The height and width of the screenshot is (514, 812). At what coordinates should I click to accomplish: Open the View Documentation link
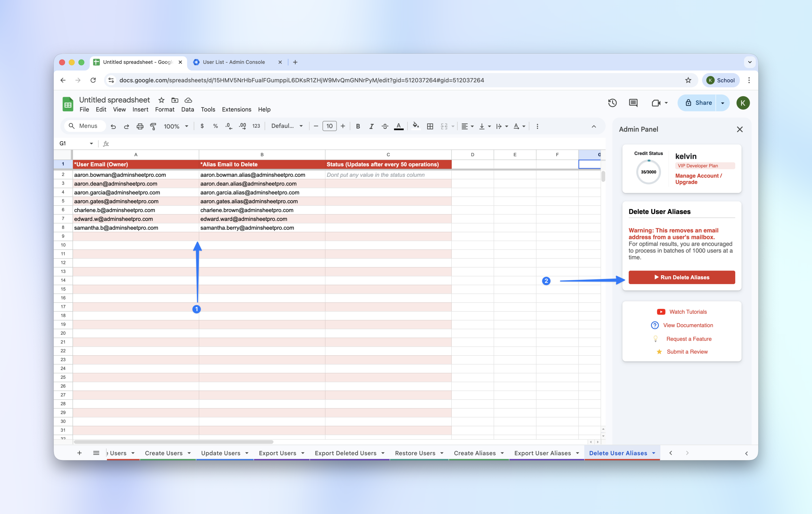coord(688,325)
